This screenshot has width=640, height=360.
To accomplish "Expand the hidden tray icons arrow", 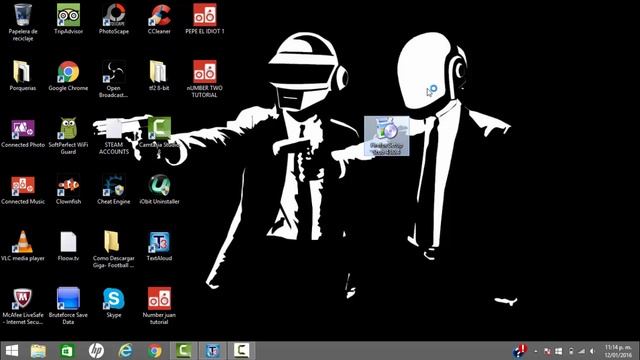I will [x=536, y=351].
